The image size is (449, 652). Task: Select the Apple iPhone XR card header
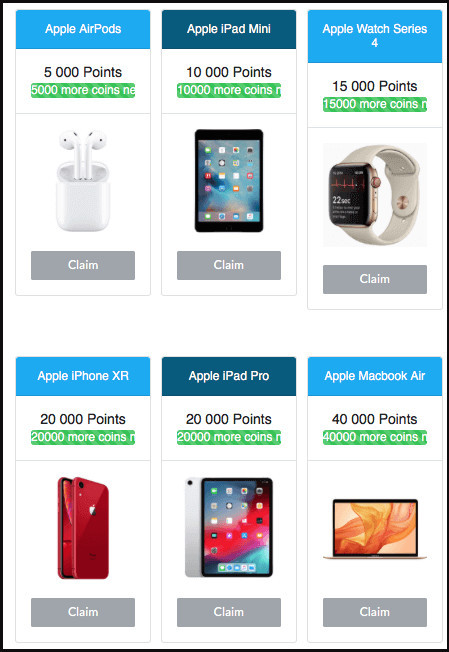click(x=83, y=376)
